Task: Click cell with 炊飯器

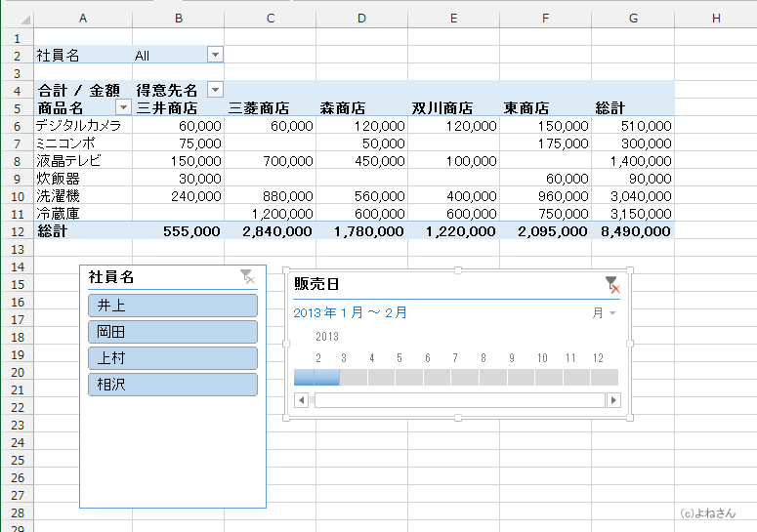Action: click(x=83, y=179)
